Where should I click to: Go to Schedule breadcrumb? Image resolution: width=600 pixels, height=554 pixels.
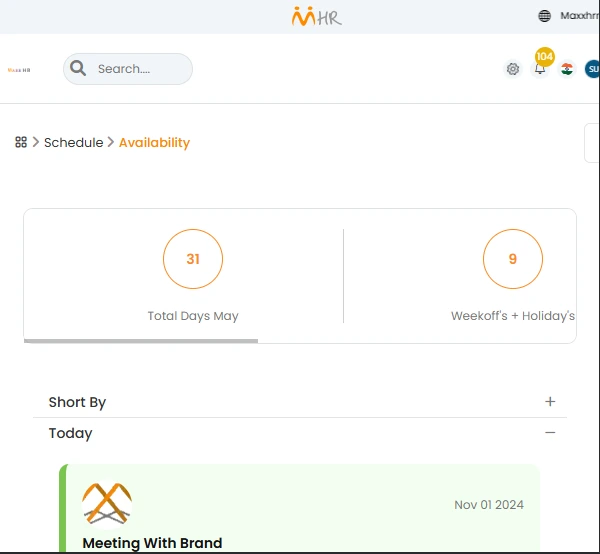click(x=73, y=142)
